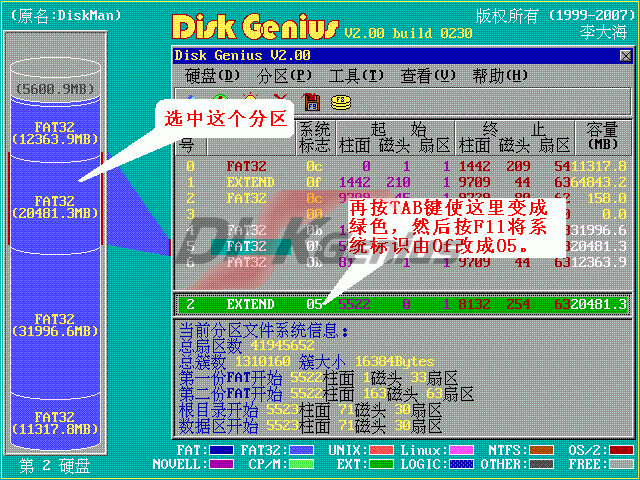Open the 分区(P) menu
The width and height of the screenshot is (640, 480).
point(284,76)
